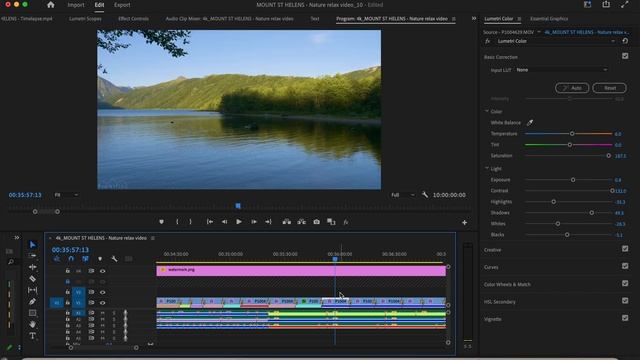Click Mark Out bracket button

click(190, 222)
